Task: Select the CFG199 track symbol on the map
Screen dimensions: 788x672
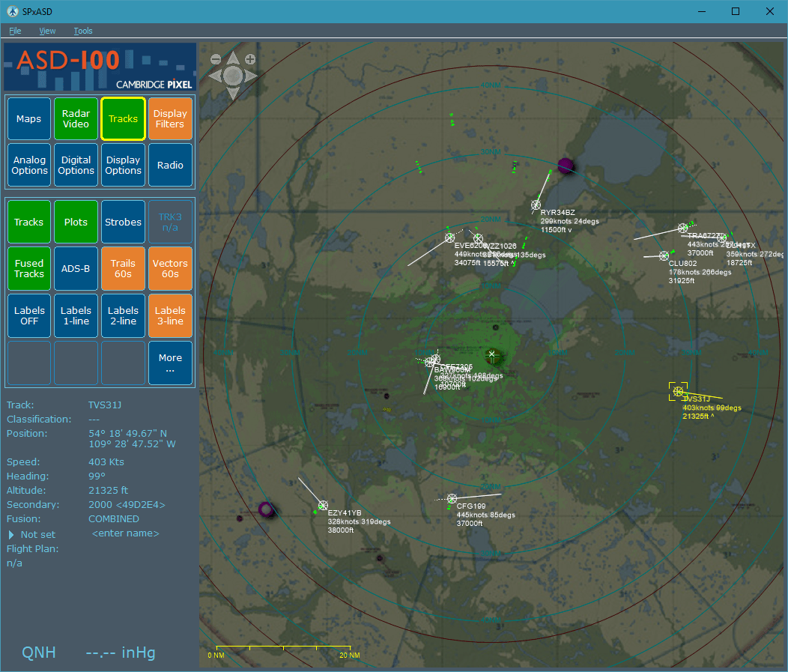Action: tap(452, 497)
